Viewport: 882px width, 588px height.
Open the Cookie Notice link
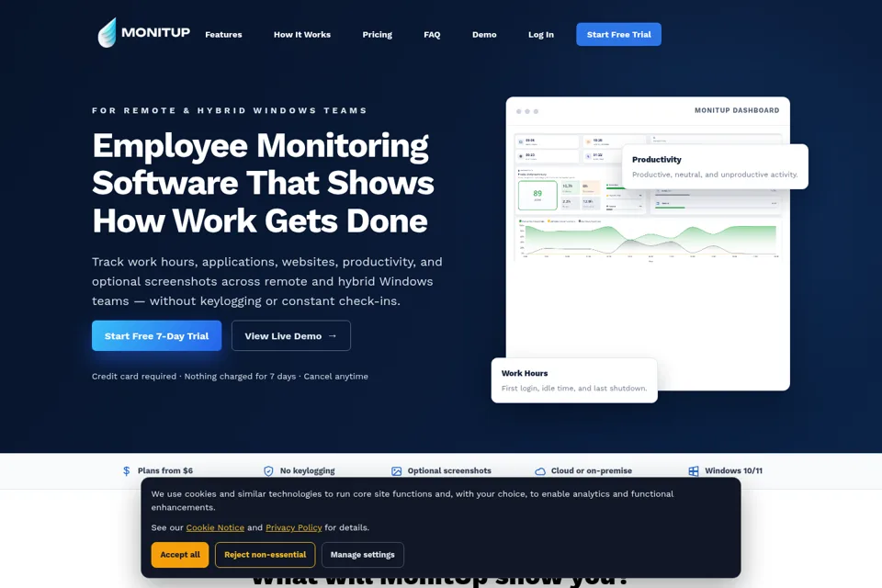click(215, 527)
